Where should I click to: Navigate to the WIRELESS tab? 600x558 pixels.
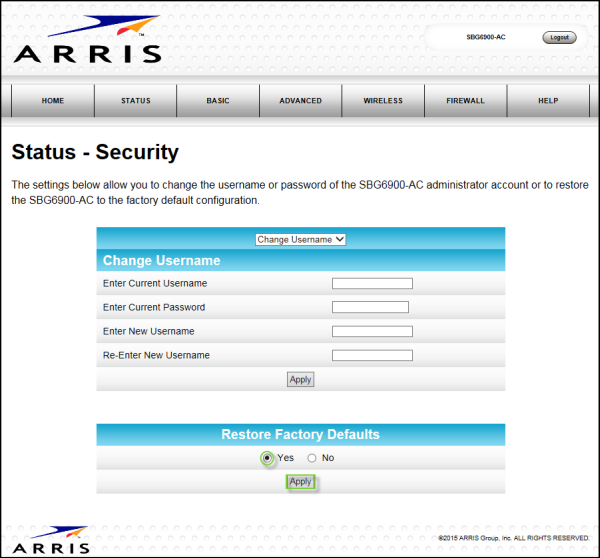pyautogui.click(x=383, y=101)
